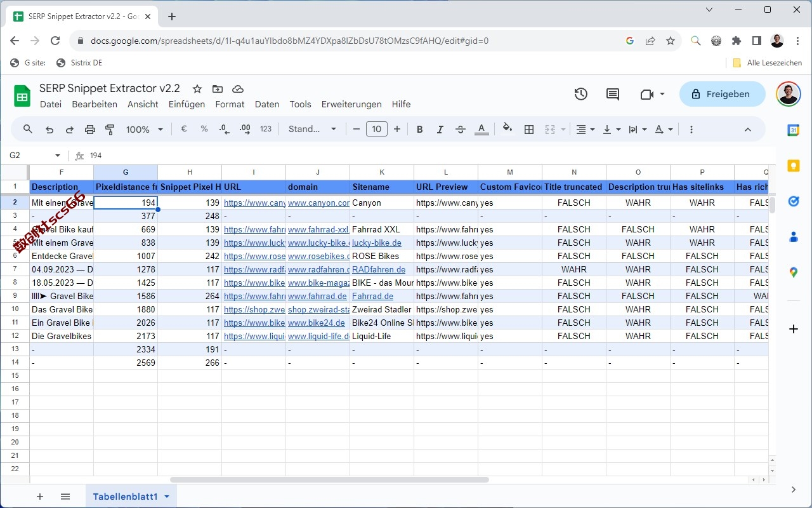The height and width of the screenshot is (508, 812).
Task: Decrease decimal places
Action: coord(225,129)
